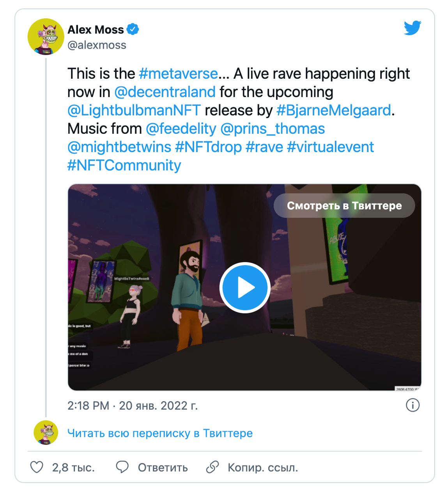Click the small avatar beside thread link

(46, 433)
